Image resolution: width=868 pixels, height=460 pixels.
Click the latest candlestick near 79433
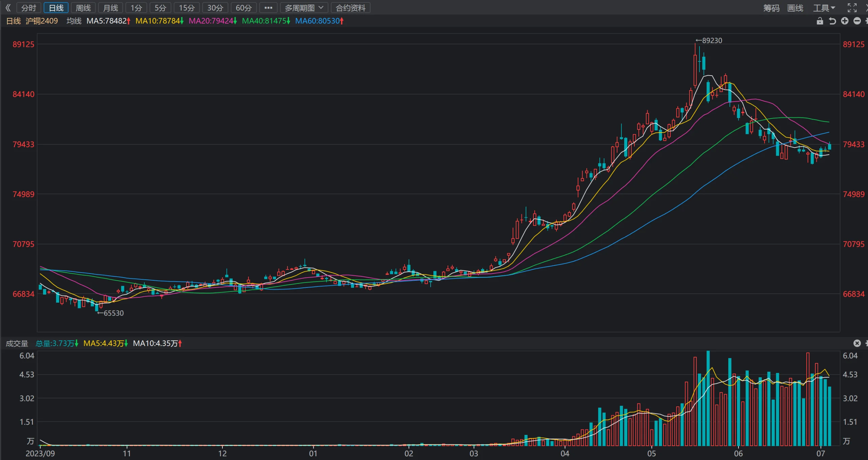[830, 146]
